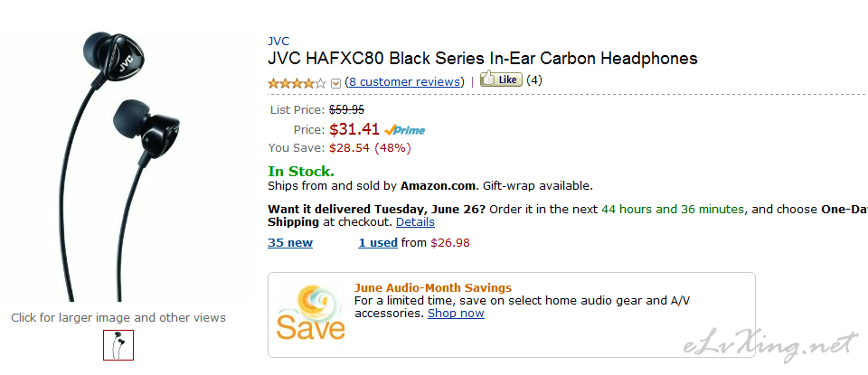Open the shipping Details link

click(x=415, y=221)
